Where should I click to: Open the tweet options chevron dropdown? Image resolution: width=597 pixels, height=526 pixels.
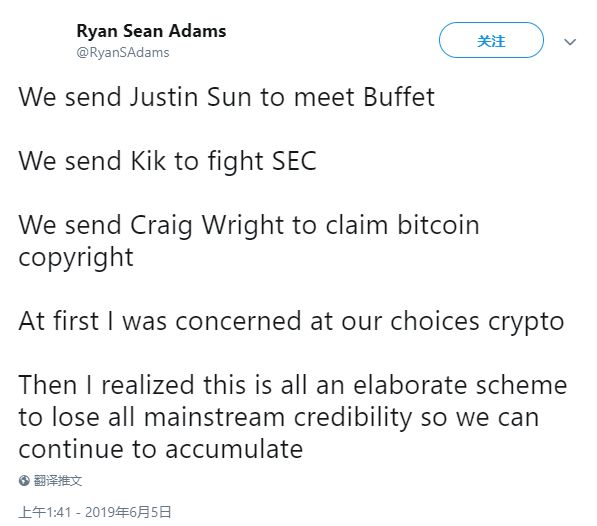pyautogui.click(x=570, y=41)
